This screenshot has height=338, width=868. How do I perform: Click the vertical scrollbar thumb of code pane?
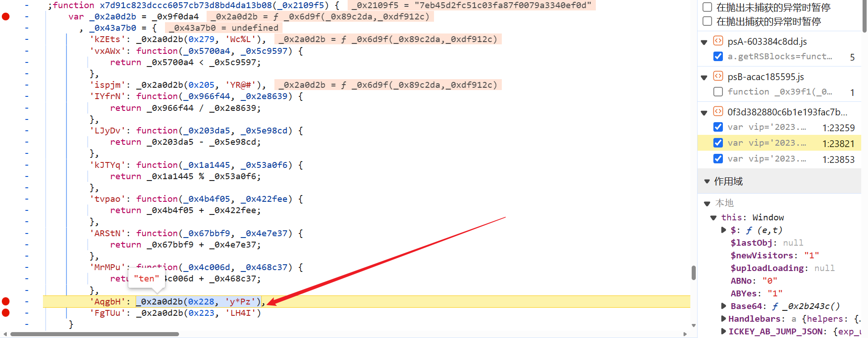coord(693,273)
